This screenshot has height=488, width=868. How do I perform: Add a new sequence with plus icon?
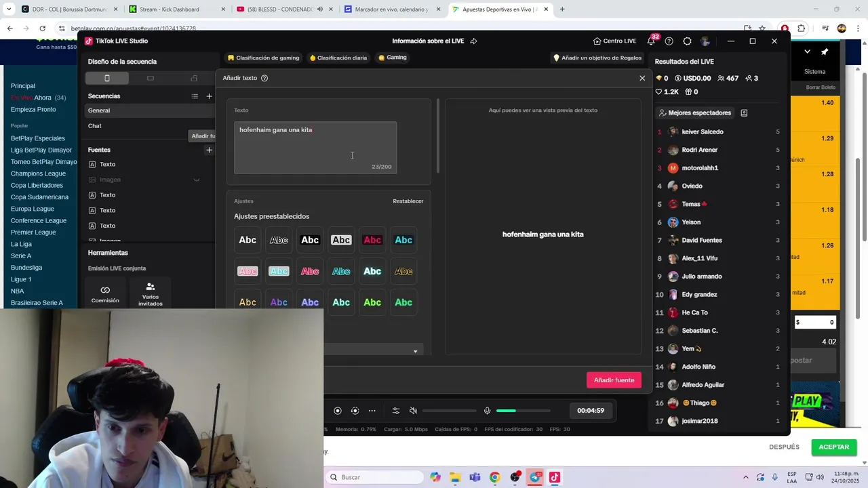pyautogui.click(x=209, y=96)
